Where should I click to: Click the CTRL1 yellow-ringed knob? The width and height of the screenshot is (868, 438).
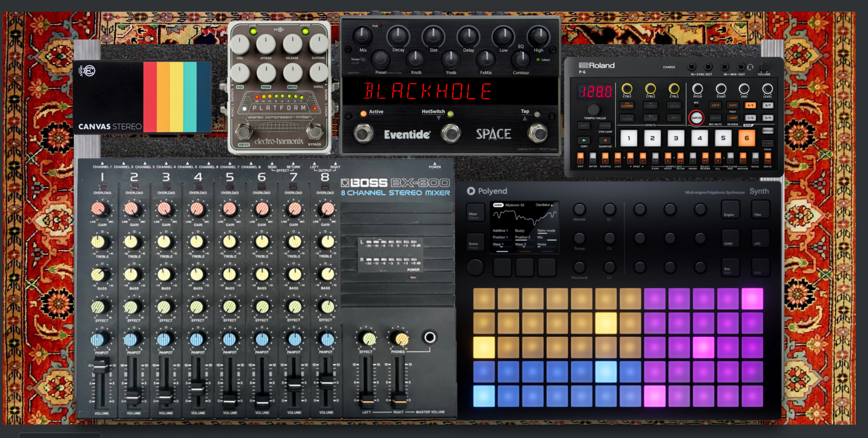coord(627,89)
